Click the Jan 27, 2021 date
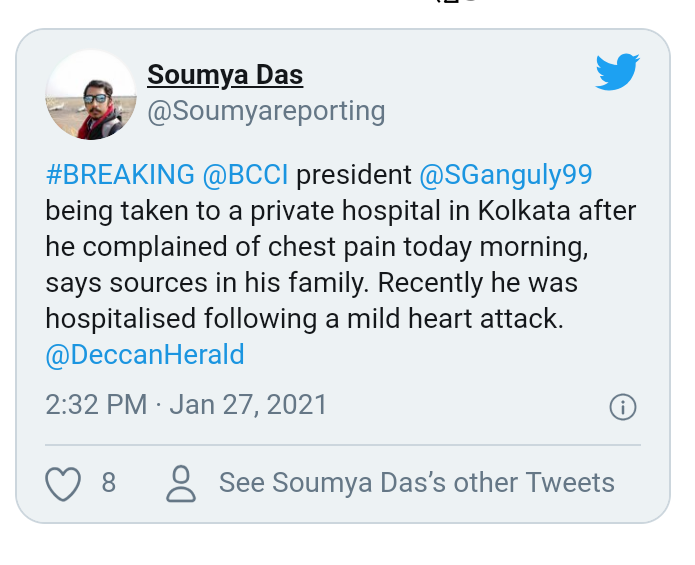Screen dimensions: 695x565 (248, 405)
